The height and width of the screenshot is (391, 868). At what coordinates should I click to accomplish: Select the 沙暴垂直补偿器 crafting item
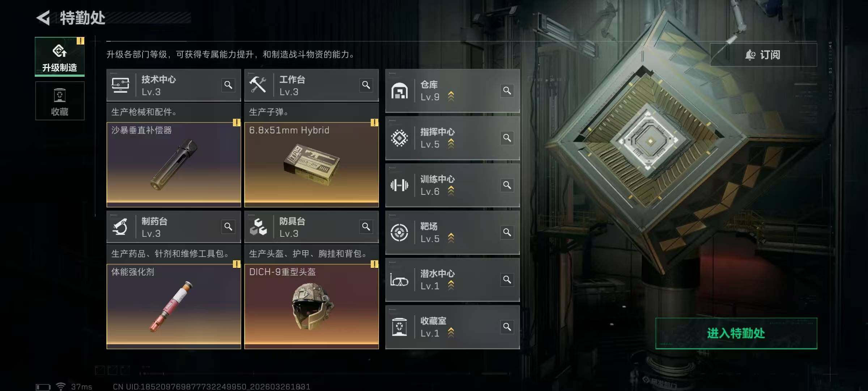174,165
